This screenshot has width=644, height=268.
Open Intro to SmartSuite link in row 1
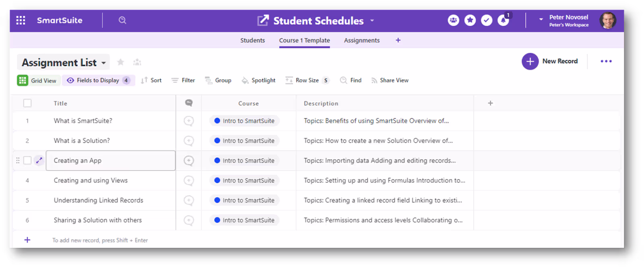tap(244, 121)
